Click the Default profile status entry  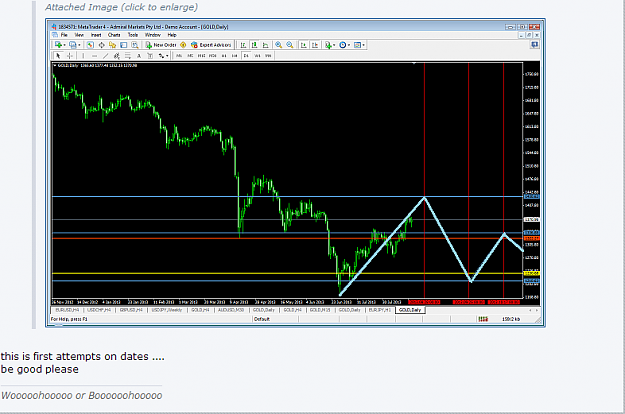(x=262, y=319)
